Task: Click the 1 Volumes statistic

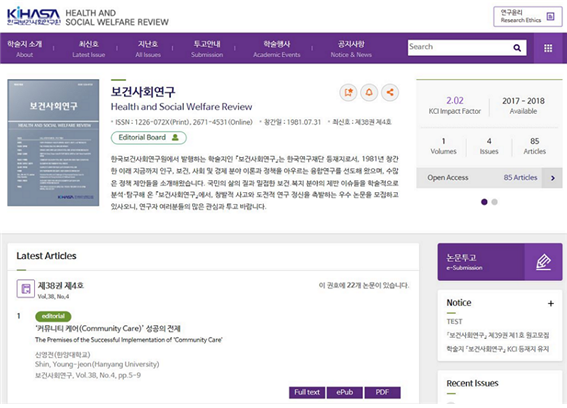Action: 443,146
